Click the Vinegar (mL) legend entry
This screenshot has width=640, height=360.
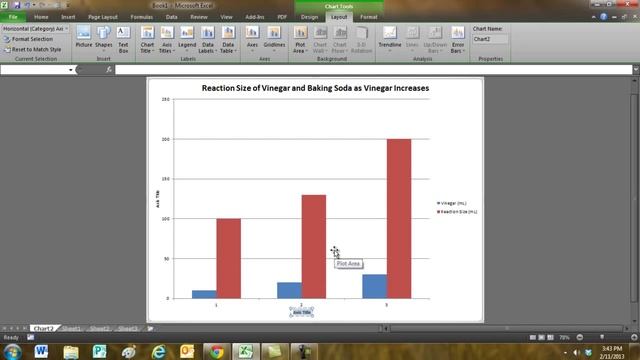(x=451, y=203)
